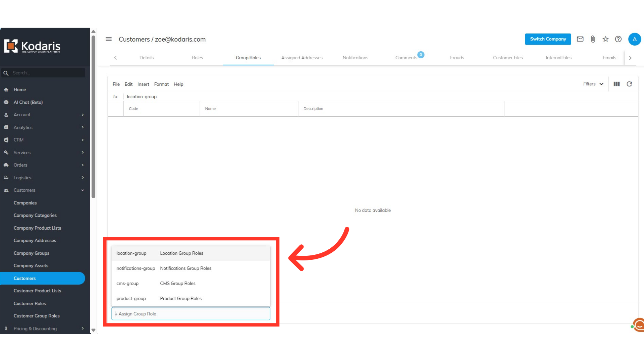The width and height of the screenshot is (644, 362).
Task: Click the Switch Company button
Action: point(548,39)
